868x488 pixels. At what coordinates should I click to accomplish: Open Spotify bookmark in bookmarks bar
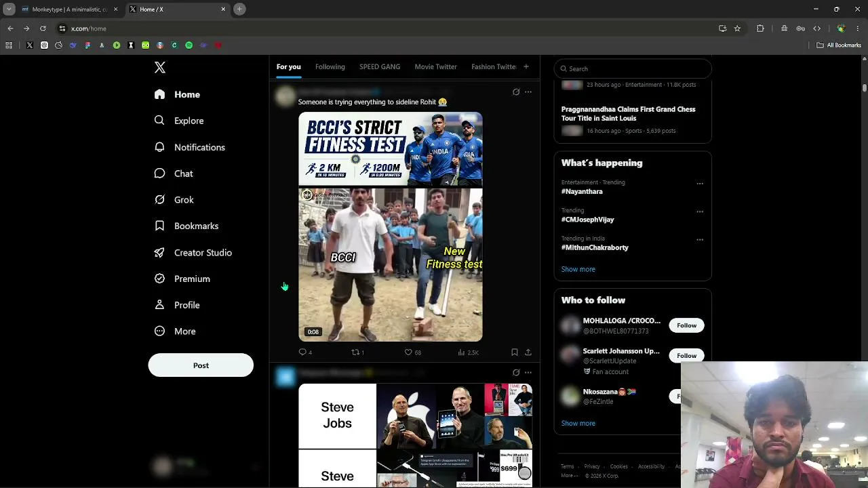189,45
